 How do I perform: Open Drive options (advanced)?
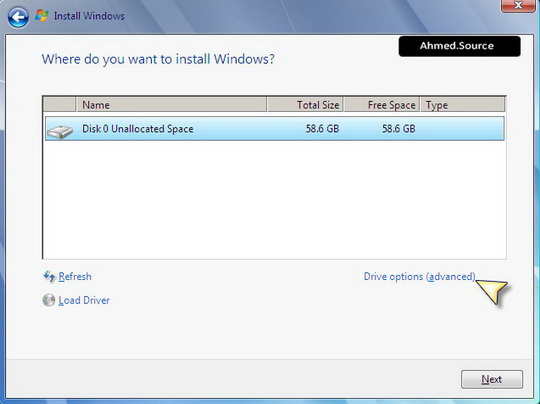[419, 277]
